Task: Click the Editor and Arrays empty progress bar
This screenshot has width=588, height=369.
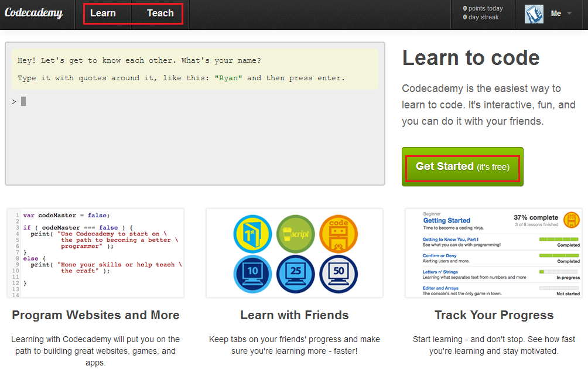Action: [559, 288]
